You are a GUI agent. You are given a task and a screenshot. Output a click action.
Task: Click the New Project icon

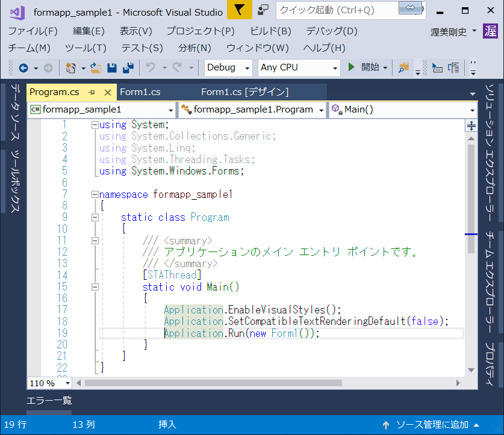pyautogui.click(x=70, y=68)
